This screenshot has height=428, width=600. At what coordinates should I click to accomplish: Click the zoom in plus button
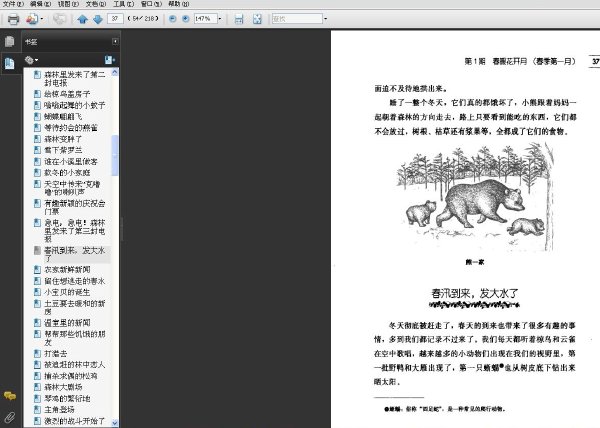coord(186,18)
